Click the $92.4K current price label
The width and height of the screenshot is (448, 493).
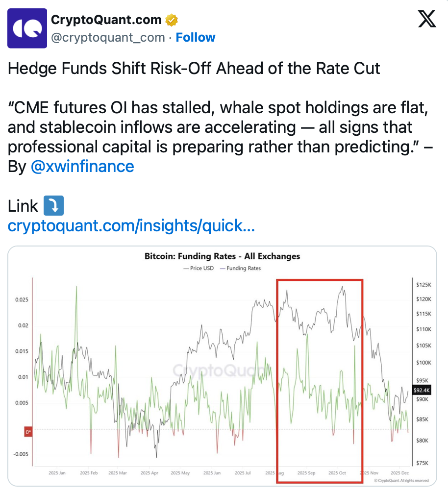(x=421, y=391)
